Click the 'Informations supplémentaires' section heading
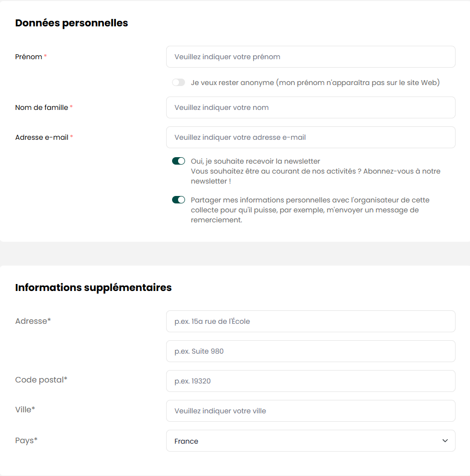Screen dimensions: 470x476 (x=94, y=287)
